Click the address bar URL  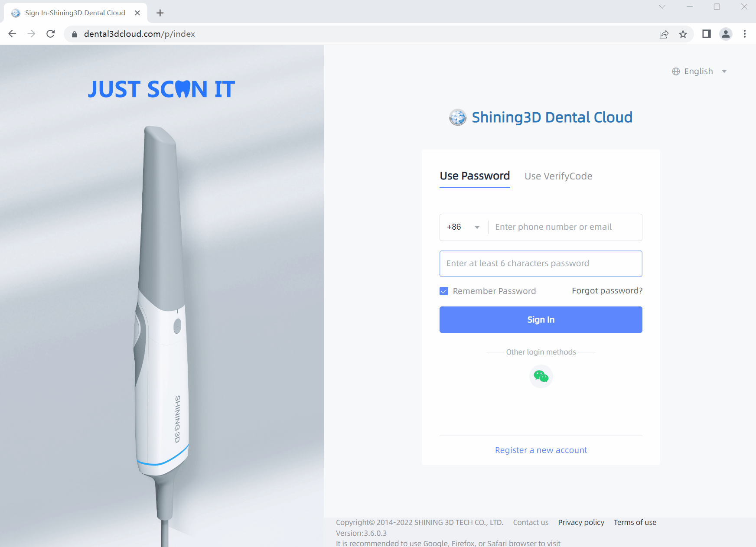[x=140, y=34]
